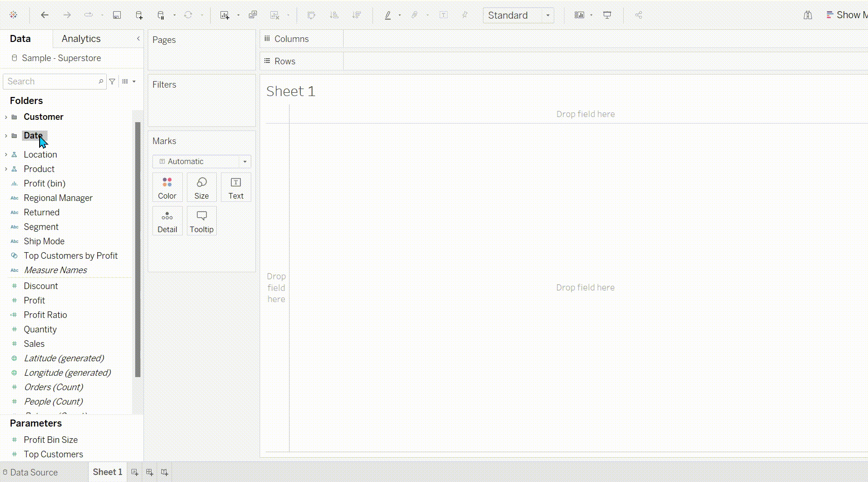Click the Duplicate worksheet icon in toolbar

[253, 15]
